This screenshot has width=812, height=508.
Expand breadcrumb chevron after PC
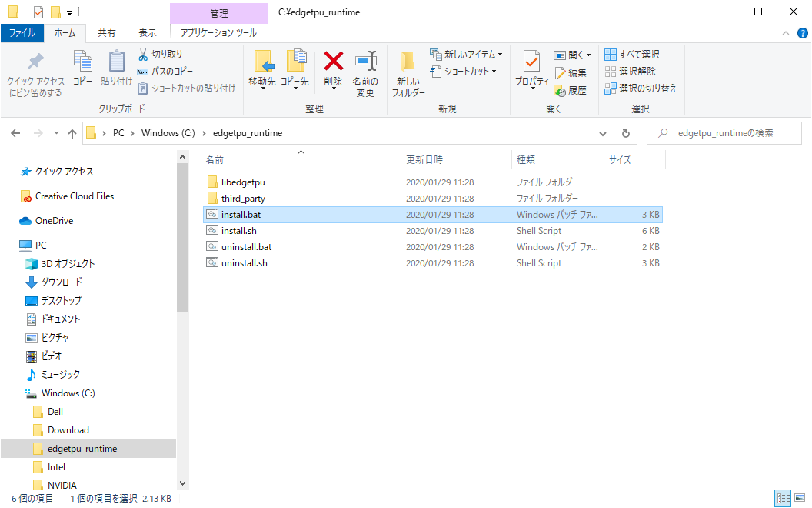132,134
